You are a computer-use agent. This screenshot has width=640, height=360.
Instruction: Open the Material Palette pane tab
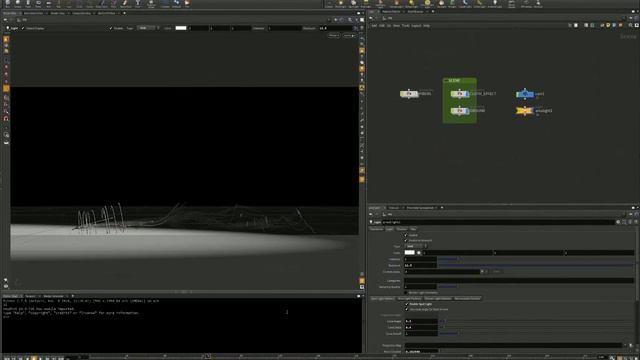(391, 11)
